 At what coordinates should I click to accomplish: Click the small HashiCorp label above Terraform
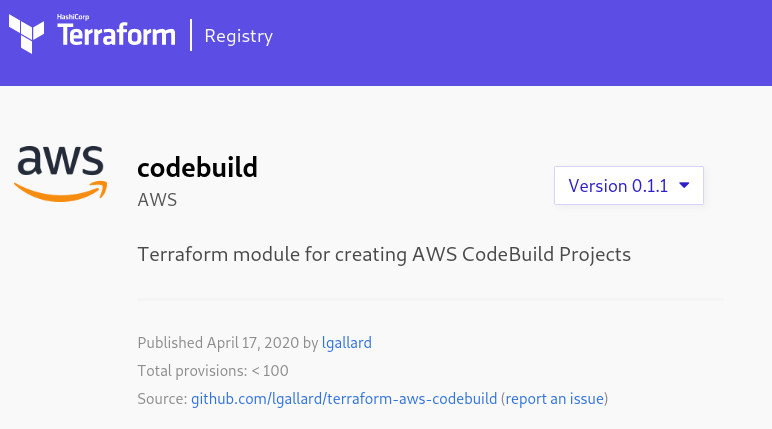point(73,17)
